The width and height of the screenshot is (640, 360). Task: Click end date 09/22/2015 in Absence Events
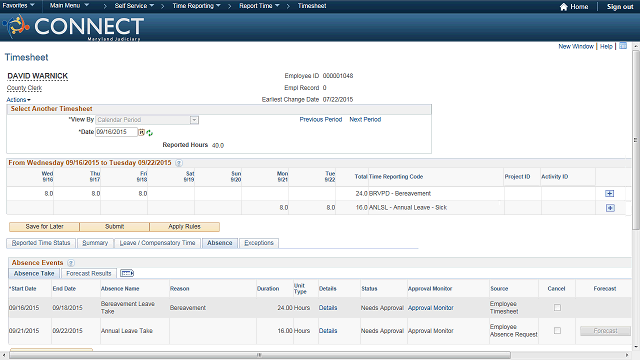(x=67, y=331)
